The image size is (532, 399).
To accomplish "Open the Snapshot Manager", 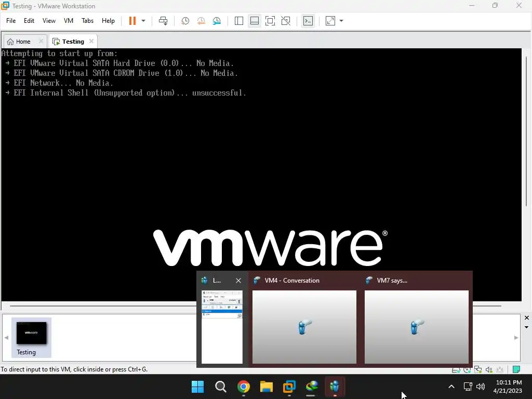I will [217, 21].
